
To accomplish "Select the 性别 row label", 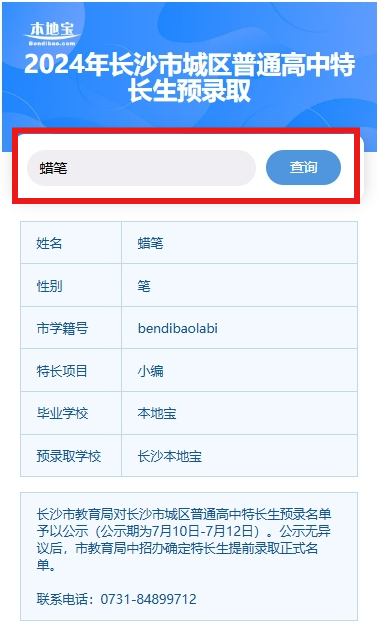I will [x=71, y=285].
